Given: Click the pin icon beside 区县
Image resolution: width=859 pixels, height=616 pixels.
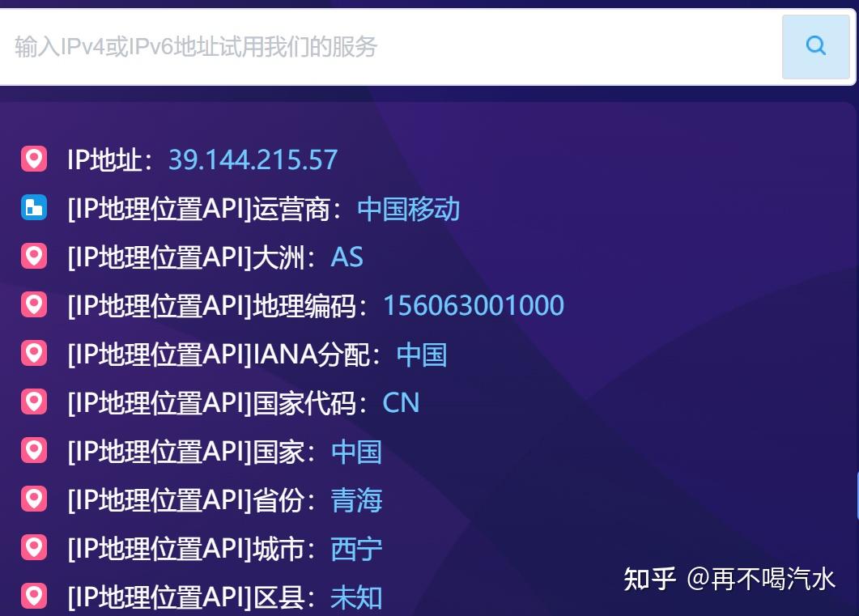Looking at the screenshot, I should pos(34,596).
